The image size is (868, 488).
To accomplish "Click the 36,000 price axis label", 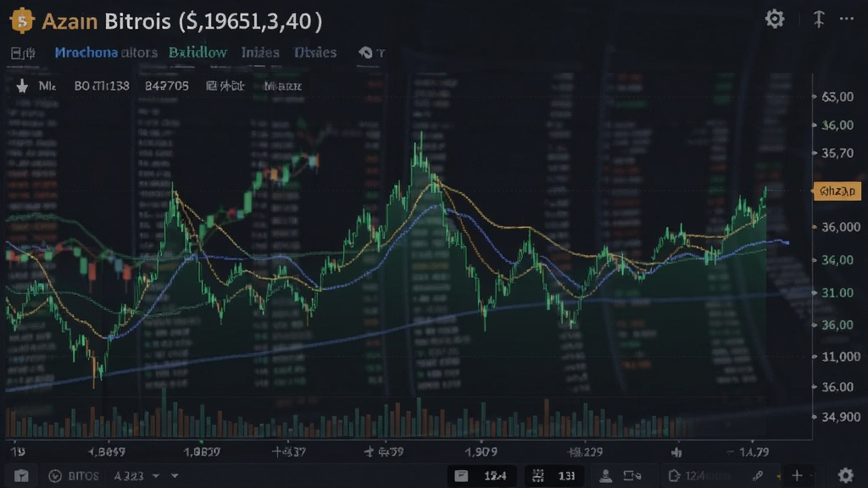I will click(841, 227).
